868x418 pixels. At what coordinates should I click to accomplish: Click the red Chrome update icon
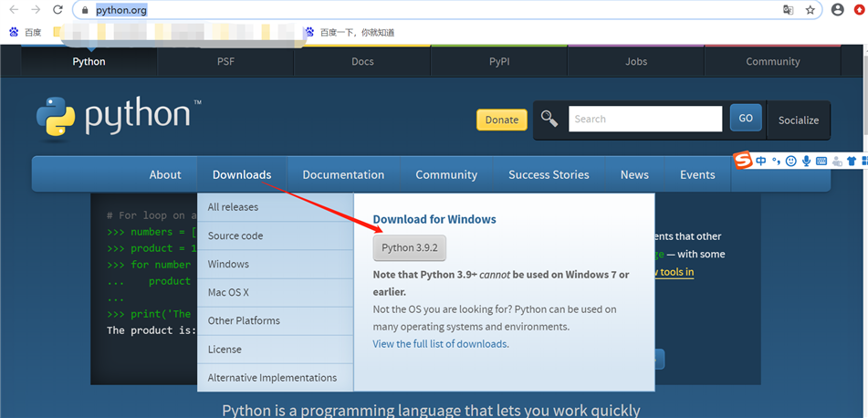point(860,9)
